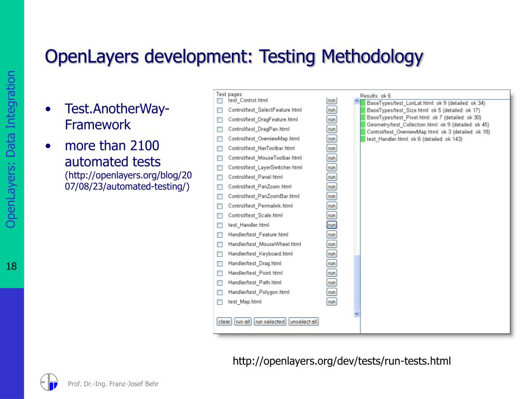The width and height of the screenshot is (532, 399).
Task: Click run beside Control/test_DragFeature.html
Action: tap(331, 120)
